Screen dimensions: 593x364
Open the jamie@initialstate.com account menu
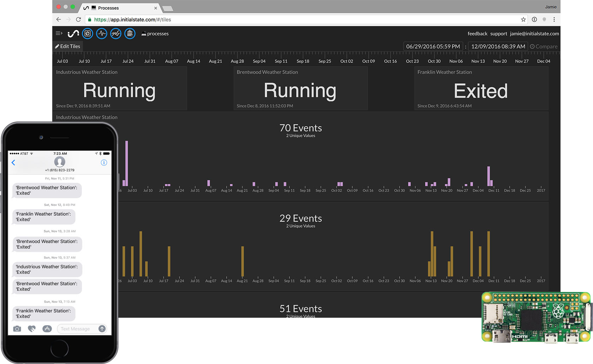[x=534, y=34]
